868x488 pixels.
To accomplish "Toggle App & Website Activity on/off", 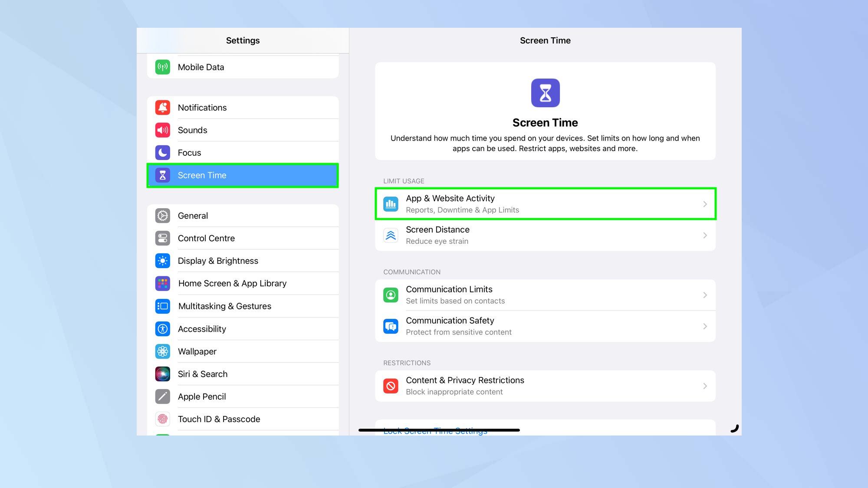I will 546,204.
